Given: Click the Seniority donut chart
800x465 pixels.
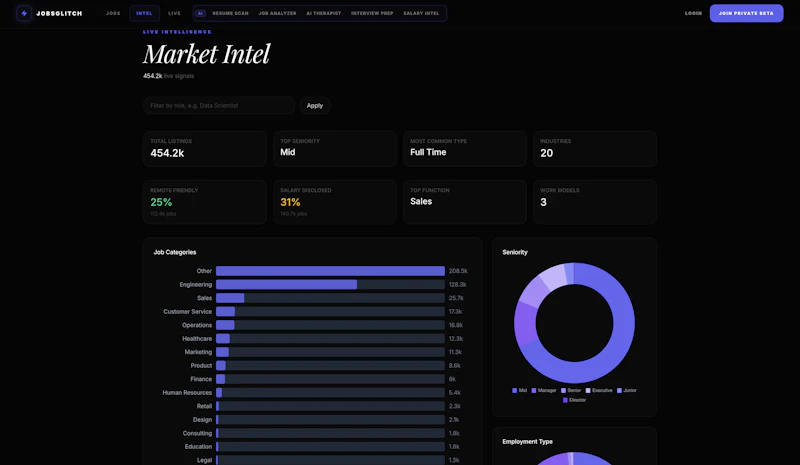Looking at the screenshot, I should (574, 323).
